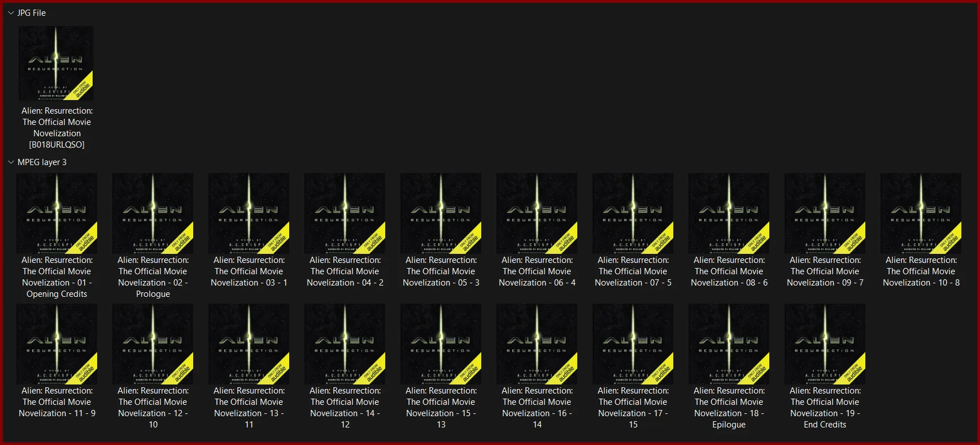Screen dimensions: 980x445
Task: Select thumbnail of track 13 - 11
Action: (x=249, y=344)
